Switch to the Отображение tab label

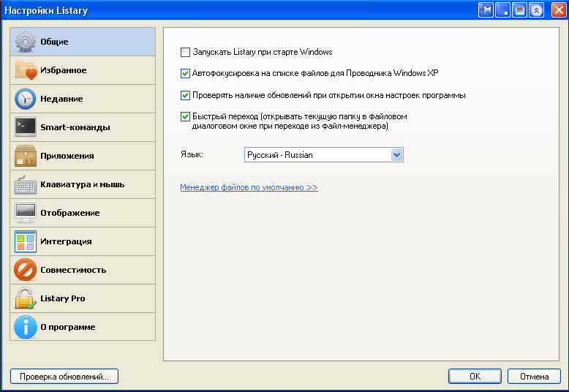(x=70, y=213)
